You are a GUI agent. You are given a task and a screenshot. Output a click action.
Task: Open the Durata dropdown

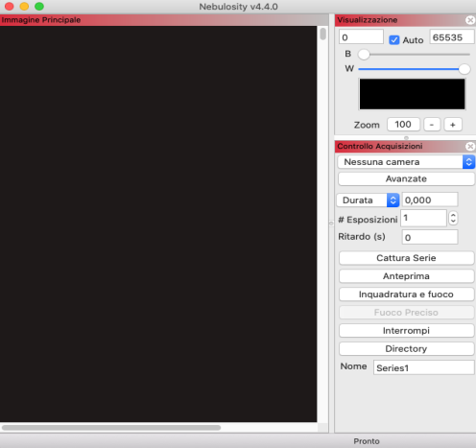click(368, 200)
